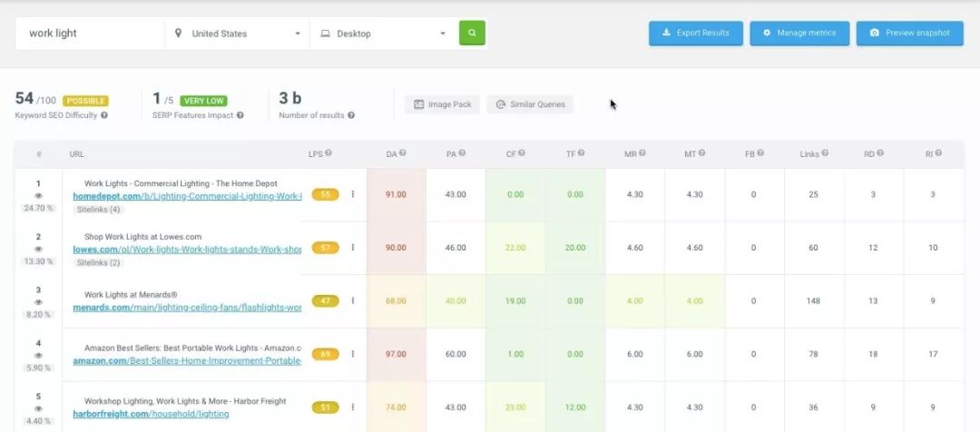Viewport: 980px width, 432px height.
Task: Open the Desktop device dropdown
Action: coord(383,34)
